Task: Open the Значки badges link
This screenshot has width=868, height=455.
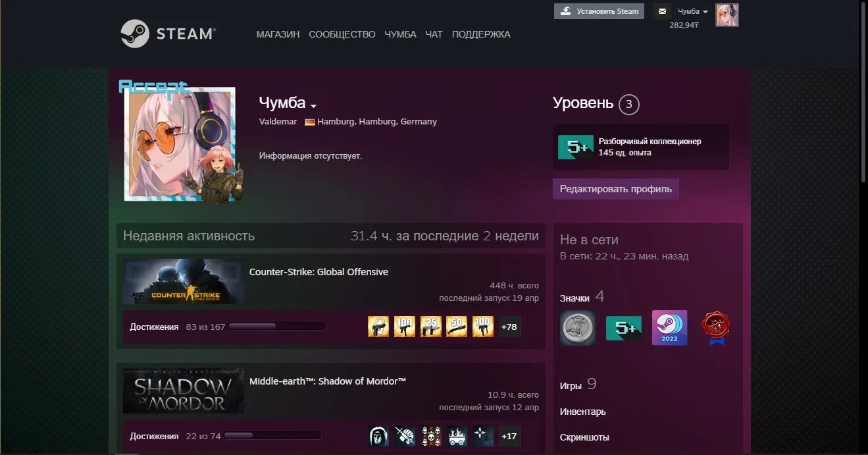Action: coord(574,298)
